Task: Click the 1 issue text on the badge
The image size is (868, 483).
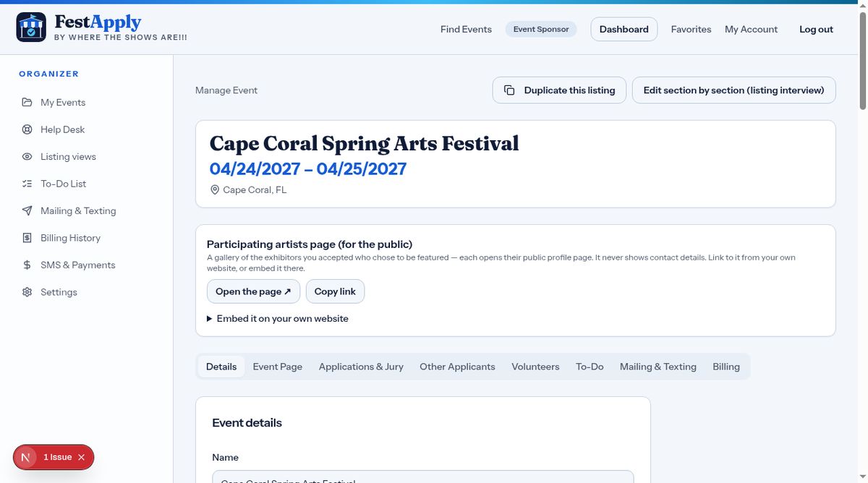Action: 58,457
